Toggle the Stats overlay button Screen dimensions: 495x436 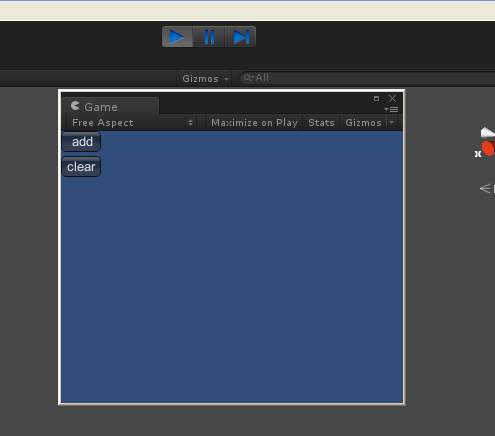click(321, 123)
